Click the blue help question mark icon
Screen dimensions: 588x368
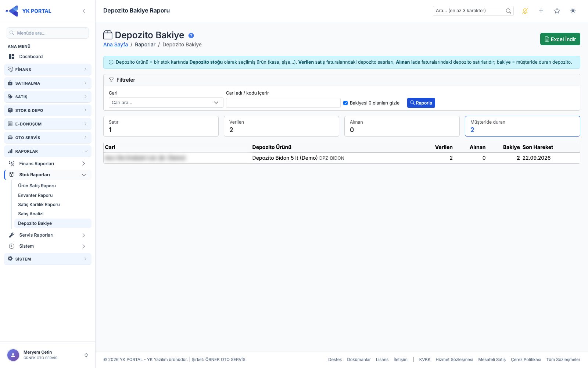[191, 36]
